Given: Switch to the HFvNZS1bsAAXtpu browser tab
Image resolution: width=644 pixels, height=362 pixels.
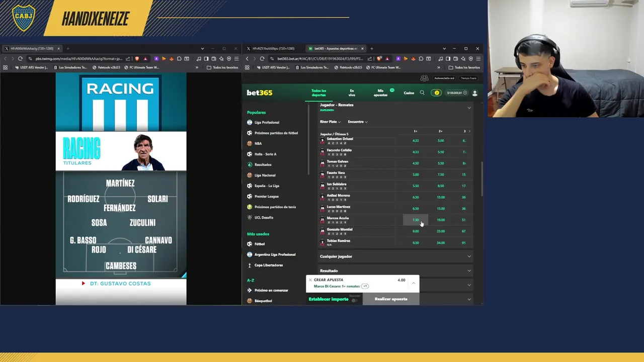Looking at the screenshot, I should [x=274, y=49].
